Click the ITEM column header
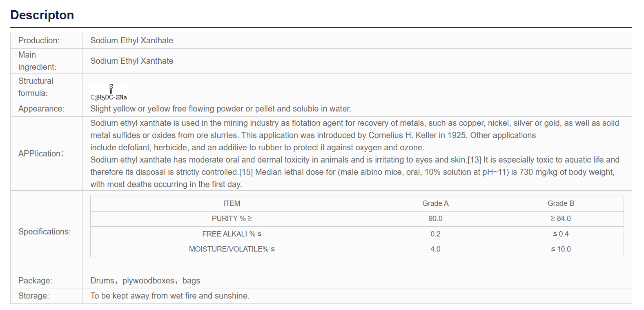 tap(232, 203)
